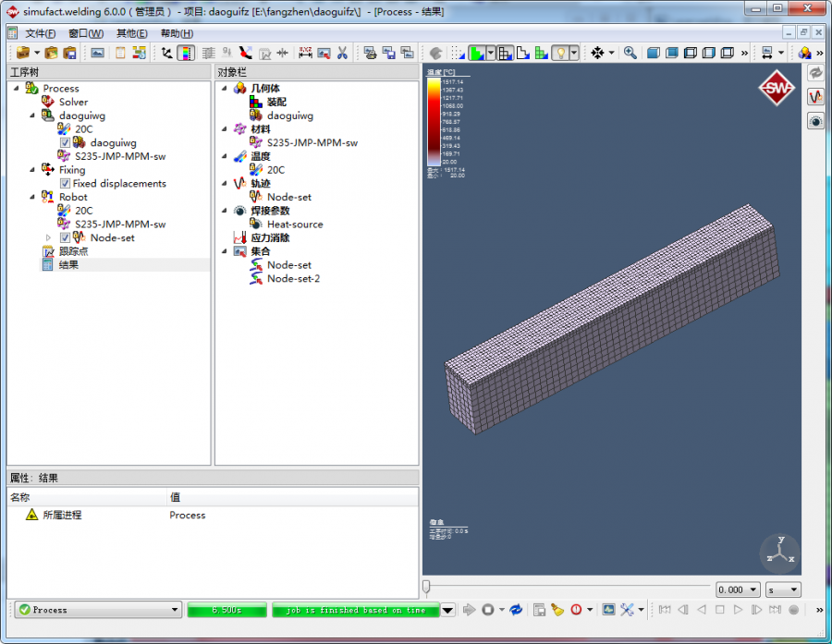The image size is (832, 644).
Task: Toggle the light bulb lighting icon
Action: coord(560,53)
